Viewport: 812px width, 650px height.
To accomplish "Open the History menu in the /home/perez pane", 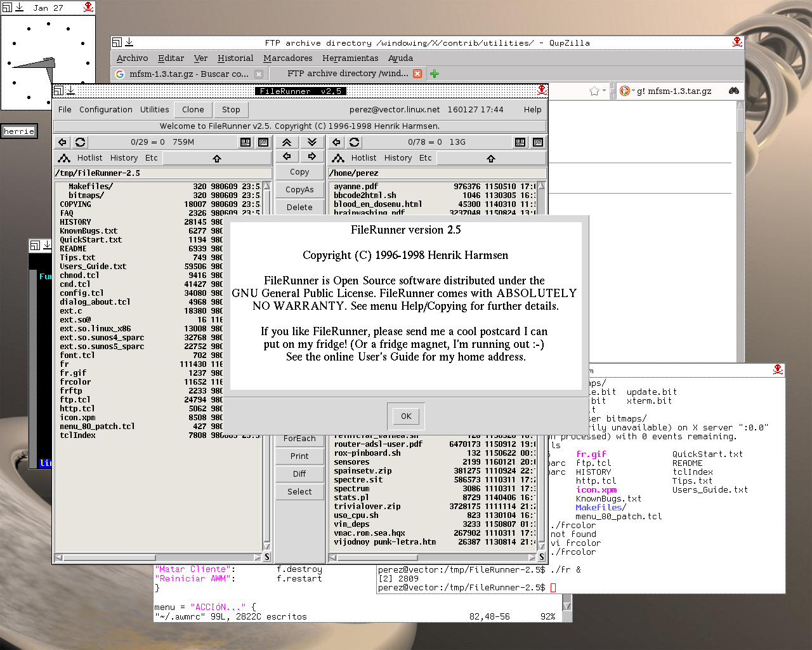I will pos(398,158).
